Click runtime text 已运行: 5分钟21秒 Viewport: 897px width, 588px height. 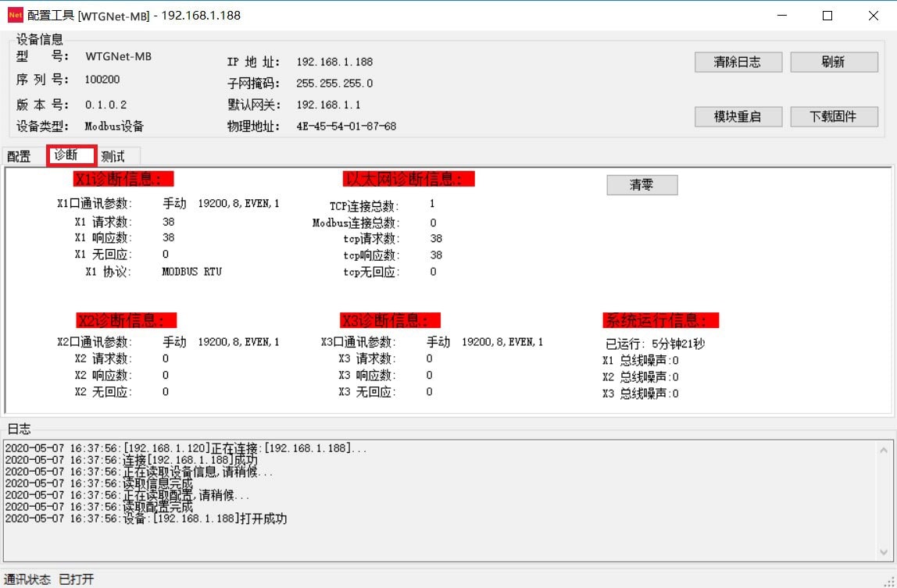point(656,344)
